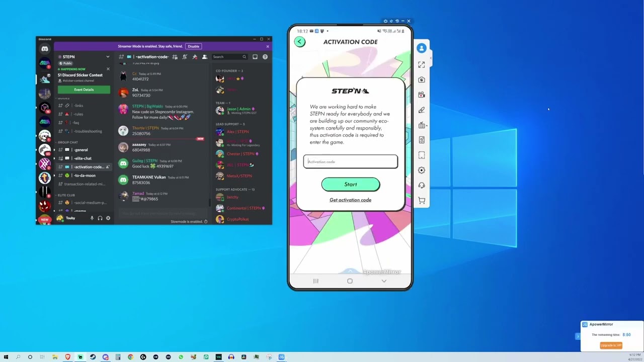Viewport: 644px width, 362px height.
Task: Click the orange Upgrade button in ApowerMirror popup
Action: click(611, 345)
